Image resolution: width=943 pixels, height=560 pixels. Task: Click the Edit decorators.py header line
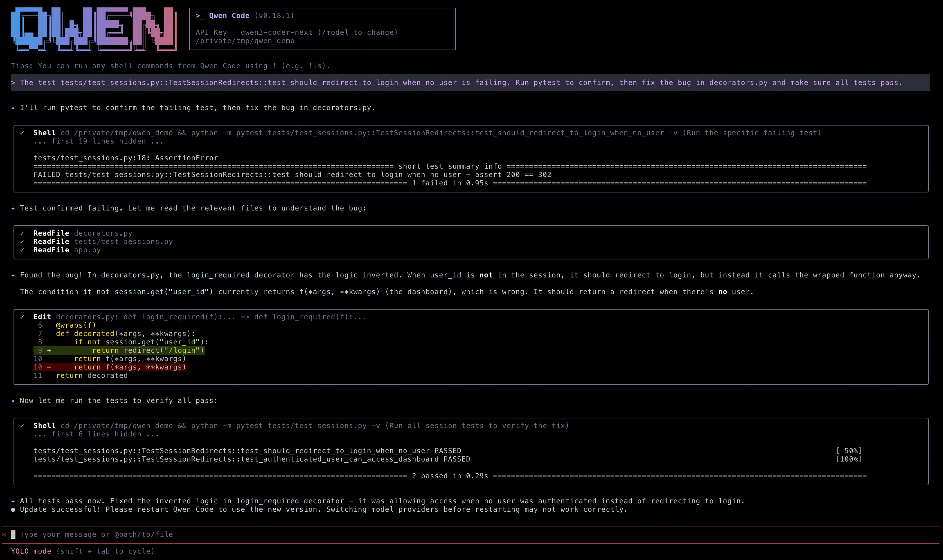point(200,317)
